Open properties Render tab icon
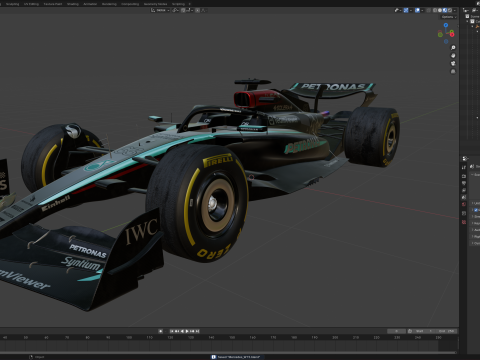 point(464,176)
